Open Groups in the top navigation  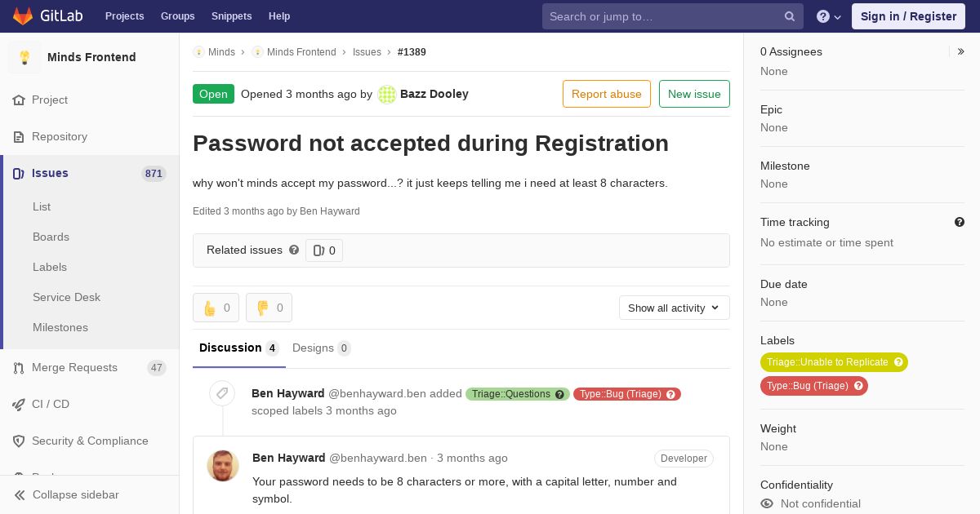click(178, 16)
